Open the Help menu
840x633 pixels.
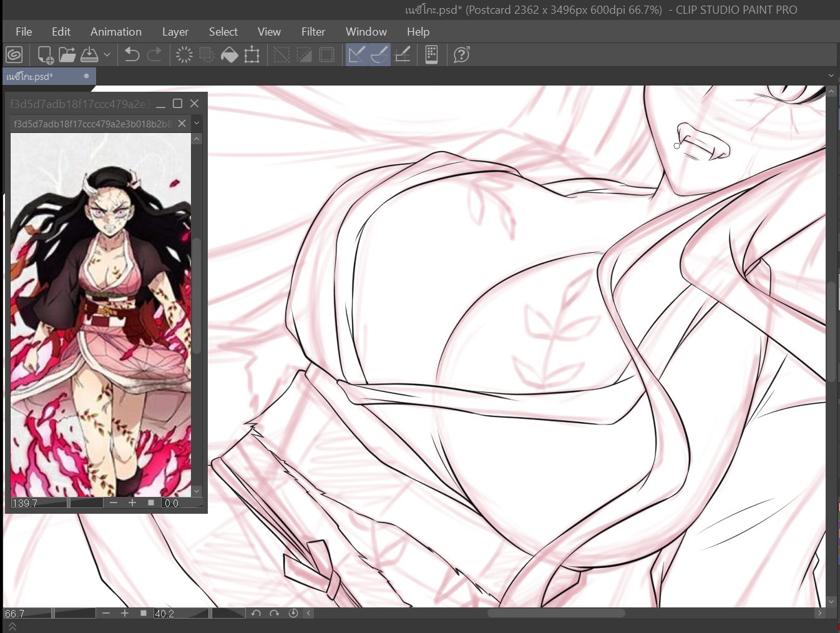pyautogui.click(x=418, y=32)
